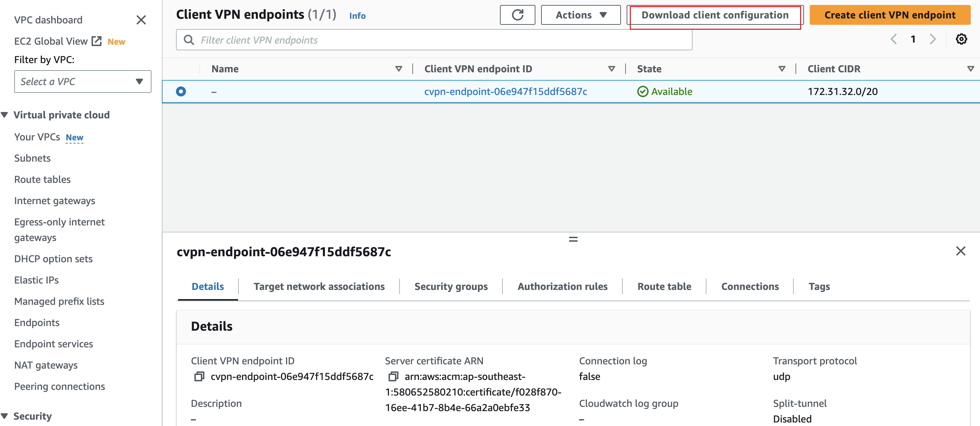Go to the next page of endpoints
980x426 pixels.
coord(933,39)
